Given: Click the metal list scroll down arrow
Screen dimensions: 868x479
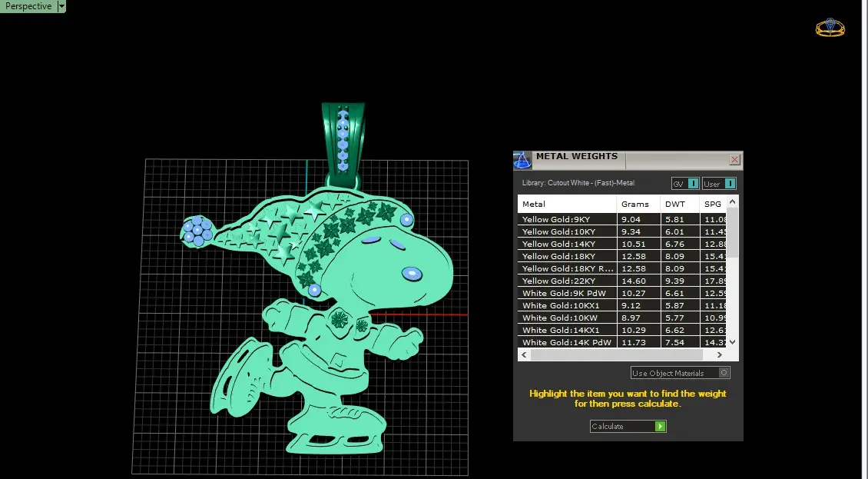Looking at the screenshot, I should click(732, 342).
